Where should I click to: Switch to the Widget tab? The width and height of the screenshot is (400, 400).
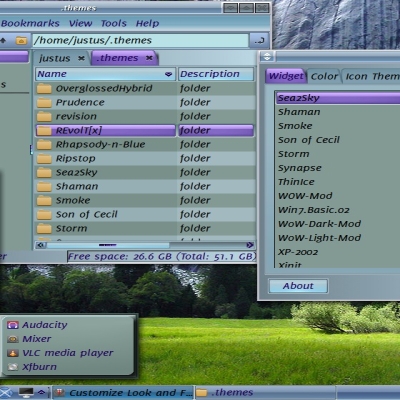[286, 76]
